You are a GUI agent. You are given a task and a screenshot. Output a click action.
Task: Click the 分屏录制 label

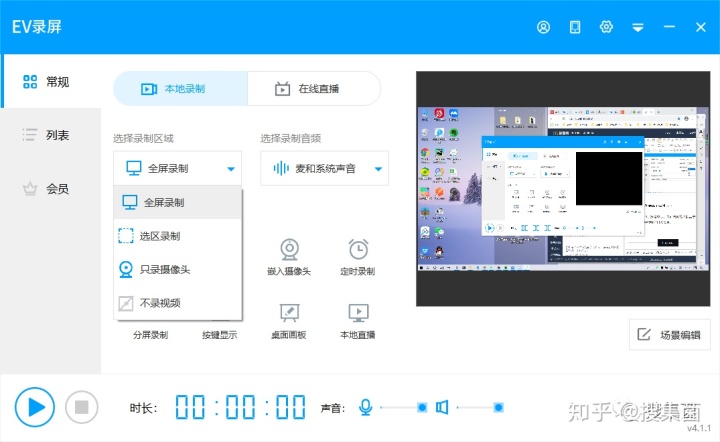[x=151, y=335]
